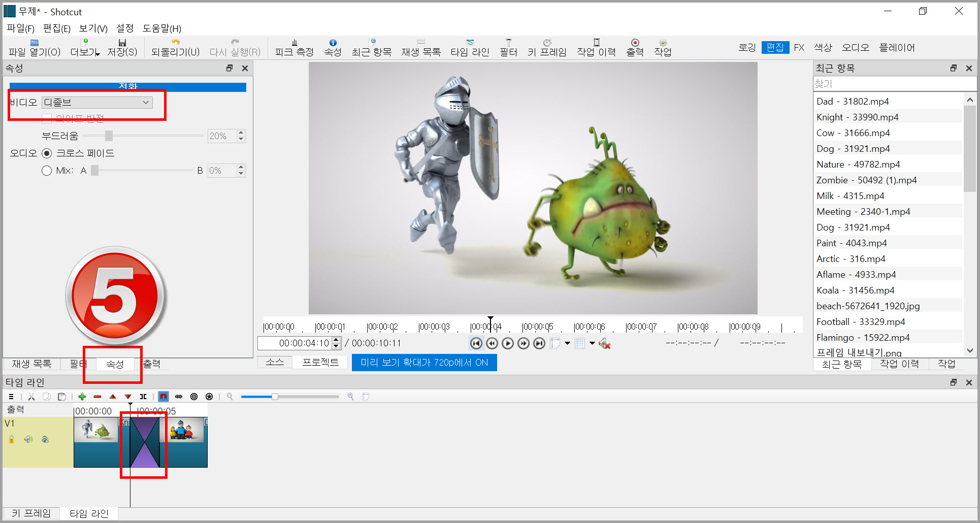Switch to the 재생 목록 tab
Screen dimensions: 980x523
pos(31,364)
